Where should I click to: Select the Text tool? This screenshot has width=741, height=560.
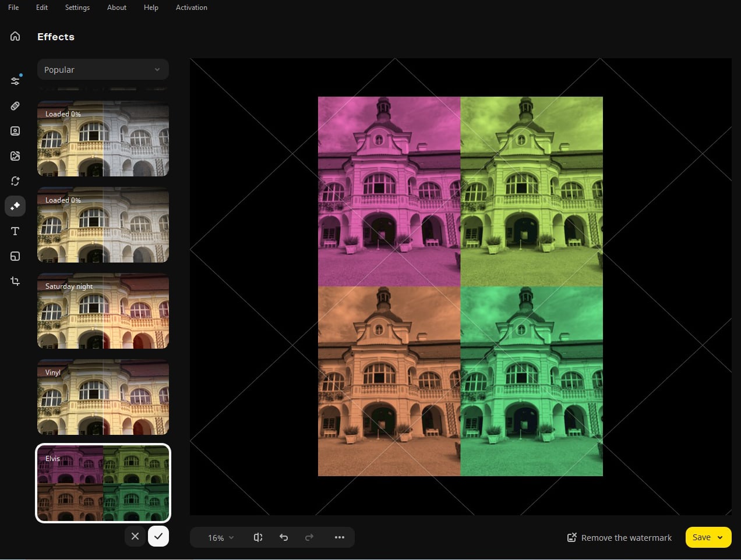click(15, 231)
